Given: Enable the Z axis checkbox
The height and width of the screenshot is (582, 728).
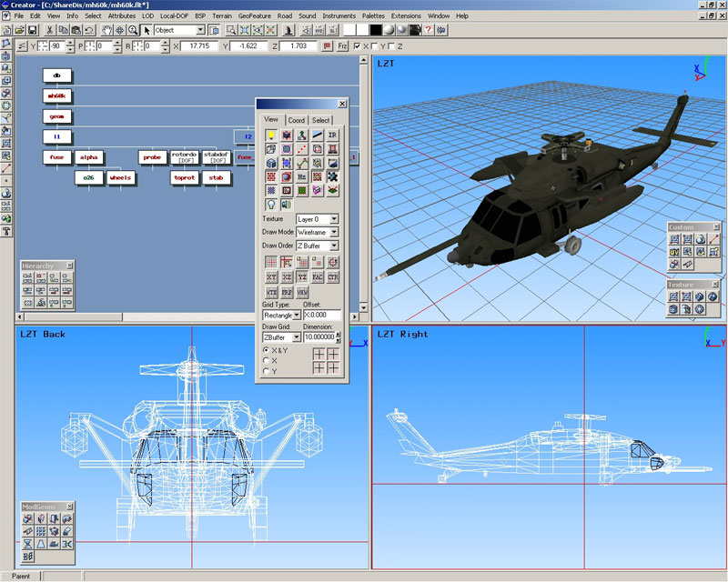Looking at the screenshot, I should tap(390, 45).
